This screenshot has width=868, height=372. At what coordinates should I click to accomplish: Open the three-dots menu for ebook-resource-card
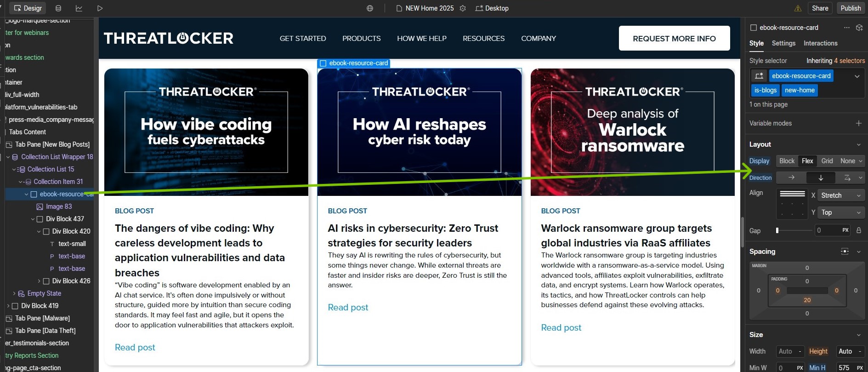point(847,28)
